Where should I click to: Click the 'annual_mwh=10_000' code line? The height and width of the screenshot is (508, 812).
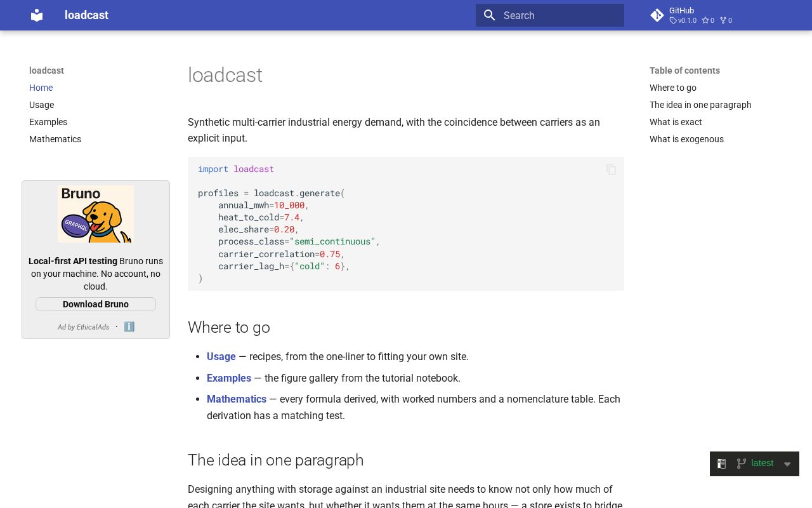click(x=264, y=205)
